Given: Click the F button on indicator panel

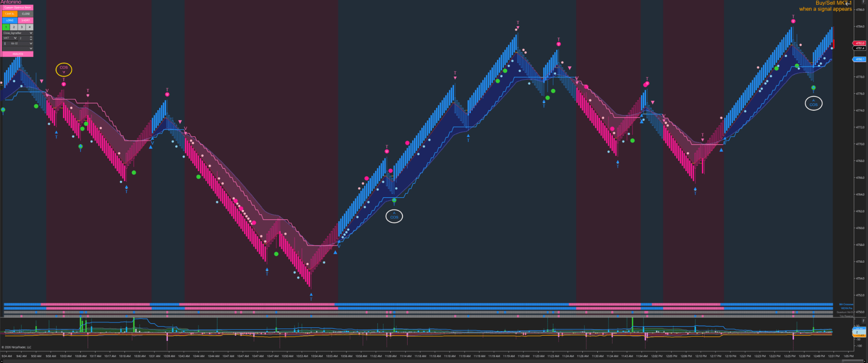Looking at the screenshot, I should point(863,321).
